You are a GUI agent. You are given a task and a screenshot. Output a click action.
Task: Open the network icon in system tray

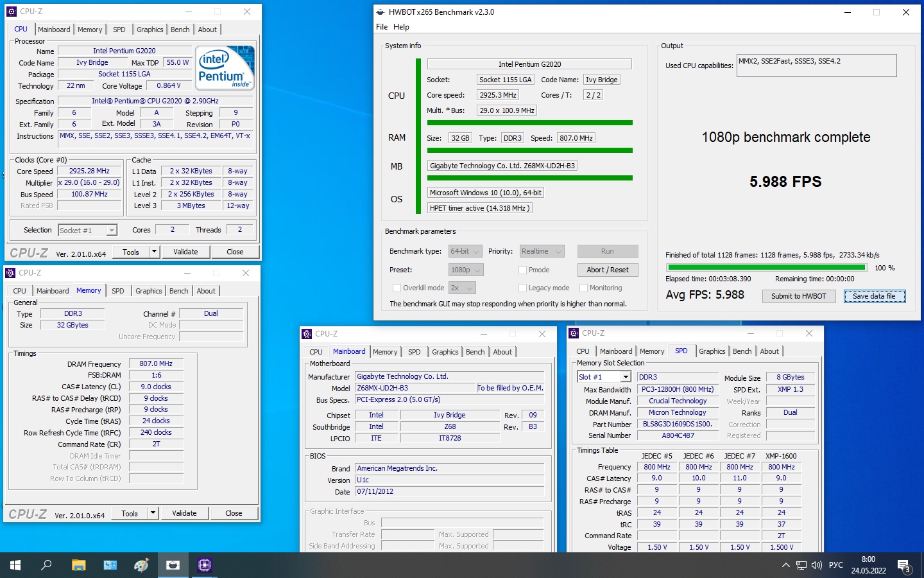point(801,565)
